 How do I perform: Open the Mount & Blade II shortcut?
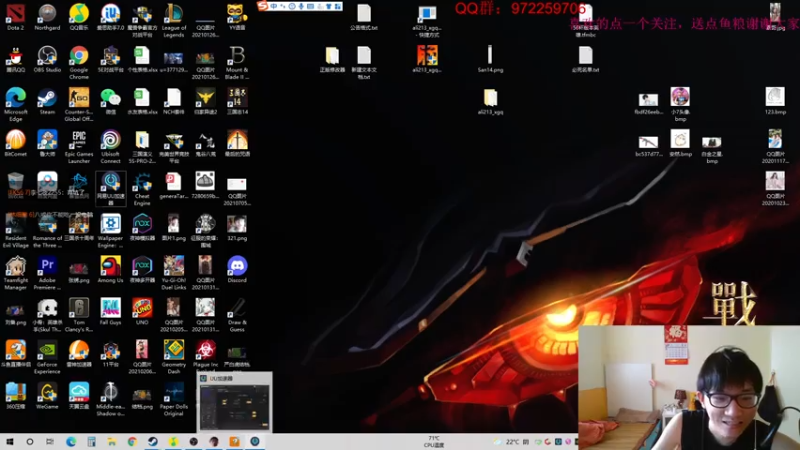(x=237, y=63)
